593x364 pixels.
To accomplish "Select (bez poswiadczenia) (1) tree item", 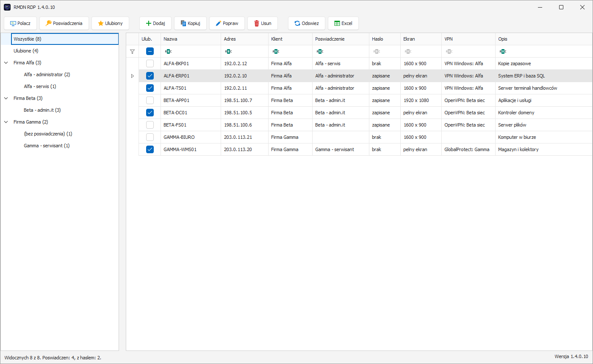I will [x=48, y=134].
